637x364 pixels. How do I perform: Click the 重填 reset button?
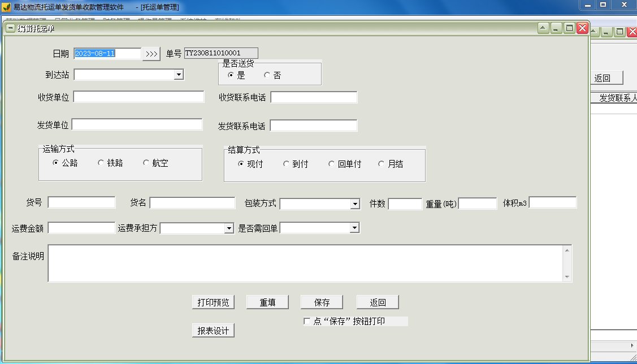[267, 302]
